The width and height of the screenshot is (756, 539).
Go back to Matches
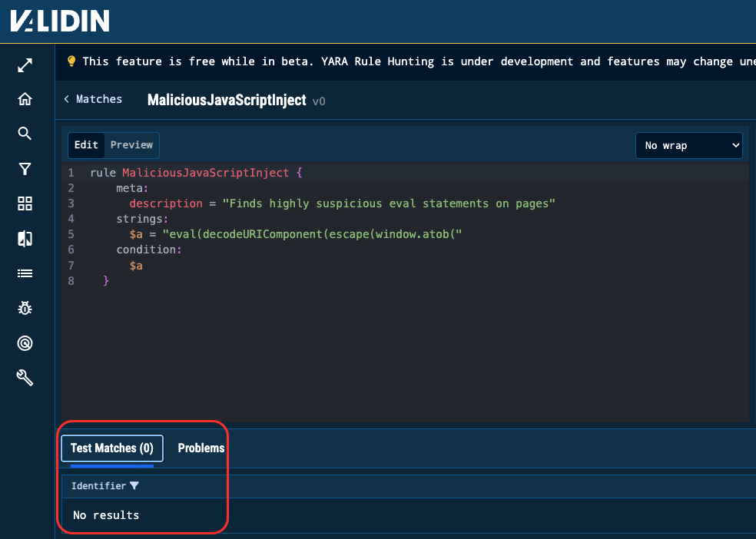coord(93,99)
